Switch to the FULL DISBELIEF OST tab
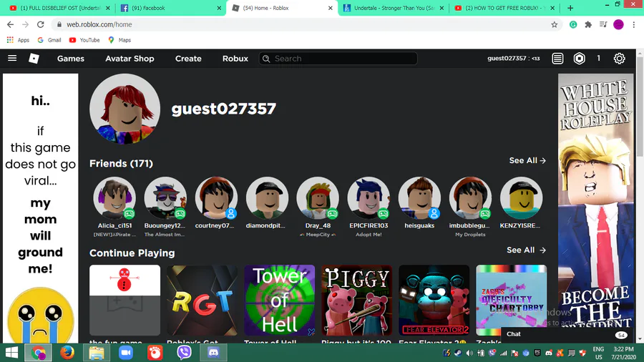Viewport: 644px width, 362px height. tap(59, 8)
